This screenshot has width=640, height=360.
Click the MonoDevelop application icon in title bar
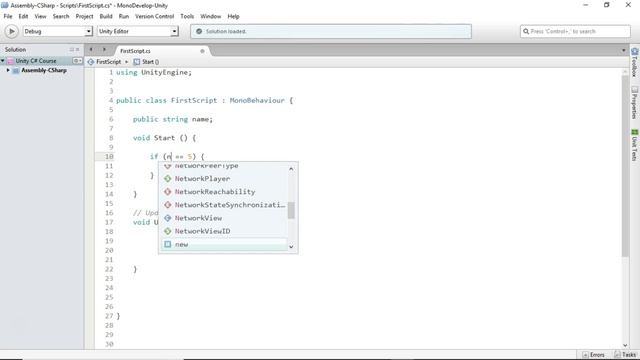pos(4,5)
